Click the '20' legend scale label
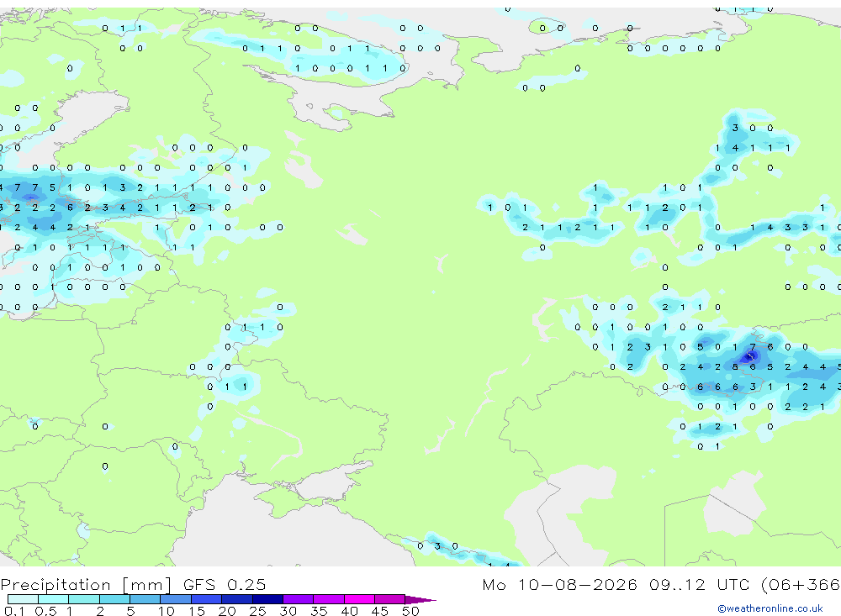The image size is (841, 616). point(227,611)
